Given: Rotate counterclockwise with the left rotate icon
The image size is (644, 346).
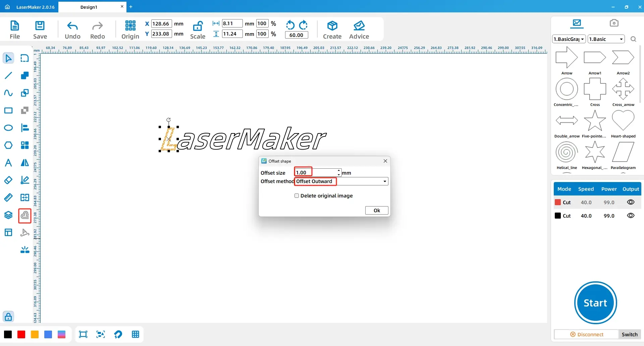Looking at the screenshot, I should point(290,25).
